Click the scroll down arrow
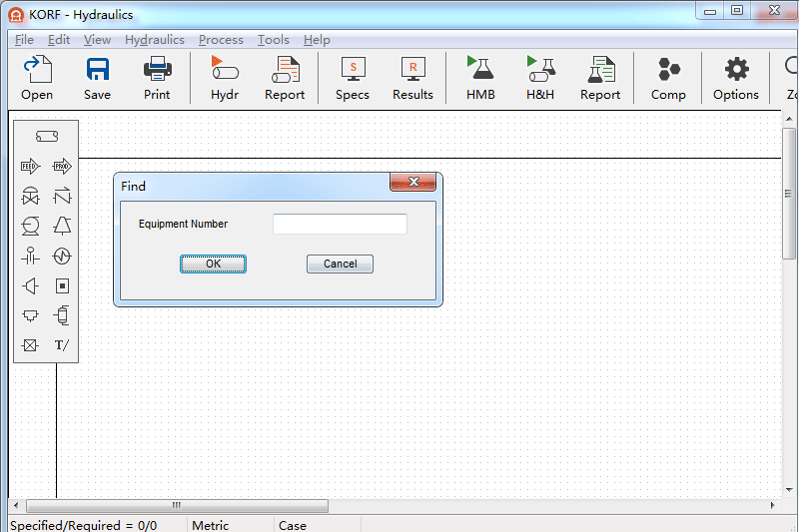The image size is (799, 532). (x=789, y=490)
